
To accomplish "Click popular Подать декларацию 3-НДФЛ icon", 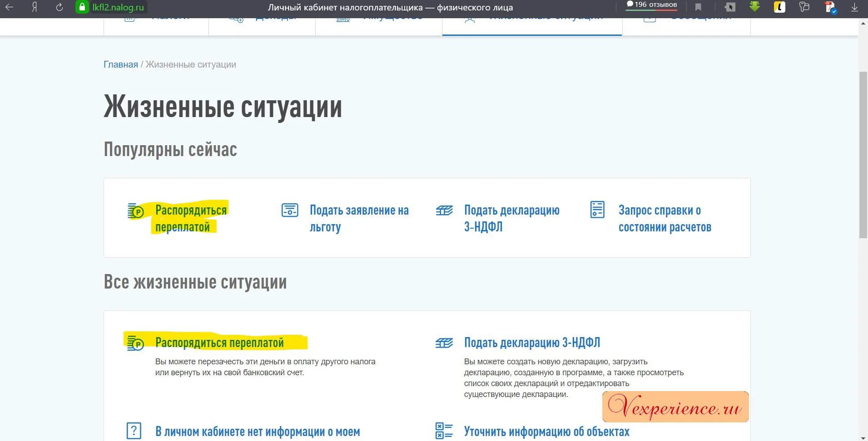I will point(444,210).
